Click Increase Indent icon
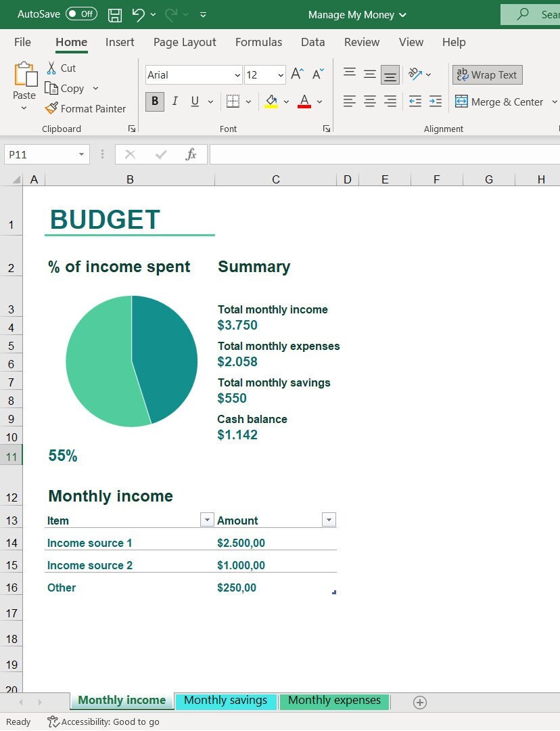 coord(436,101)
